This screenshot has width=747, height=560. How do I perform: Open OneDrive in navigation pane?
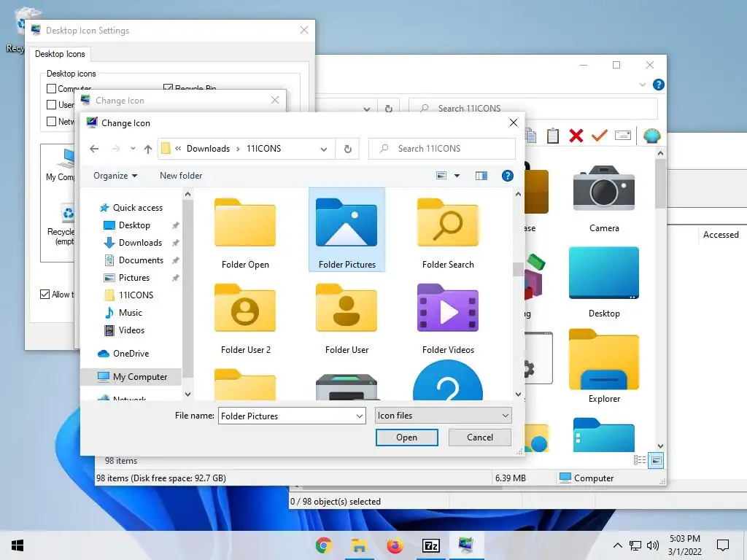tap(124, 354)
